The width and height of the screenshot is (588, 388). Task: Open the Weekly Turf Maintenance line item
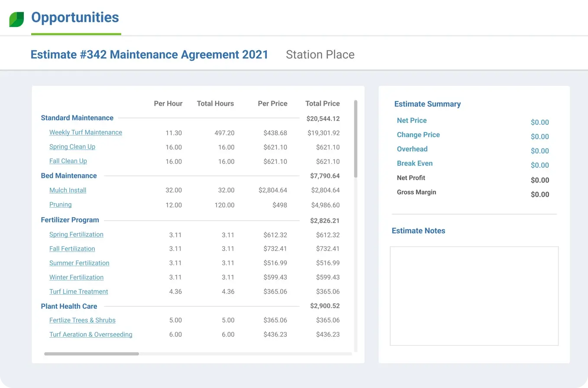point(85,132)
